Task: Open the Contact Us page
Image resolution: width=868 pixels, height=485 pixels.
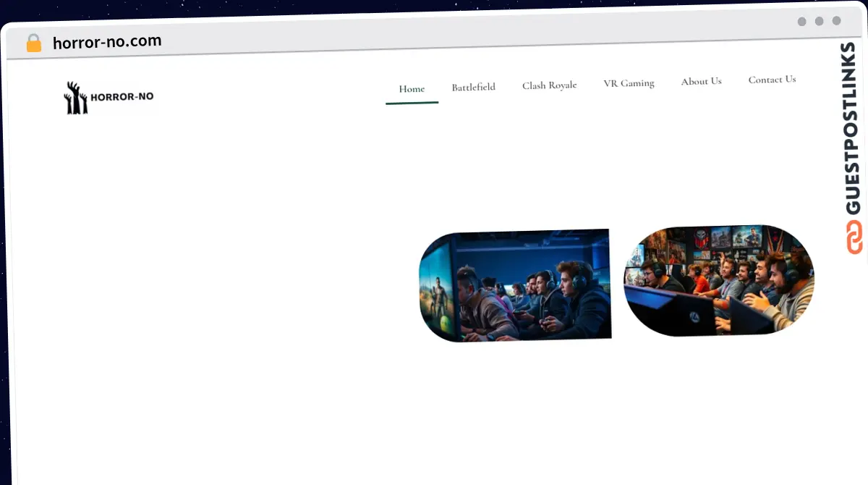Action: click(772, 80)
